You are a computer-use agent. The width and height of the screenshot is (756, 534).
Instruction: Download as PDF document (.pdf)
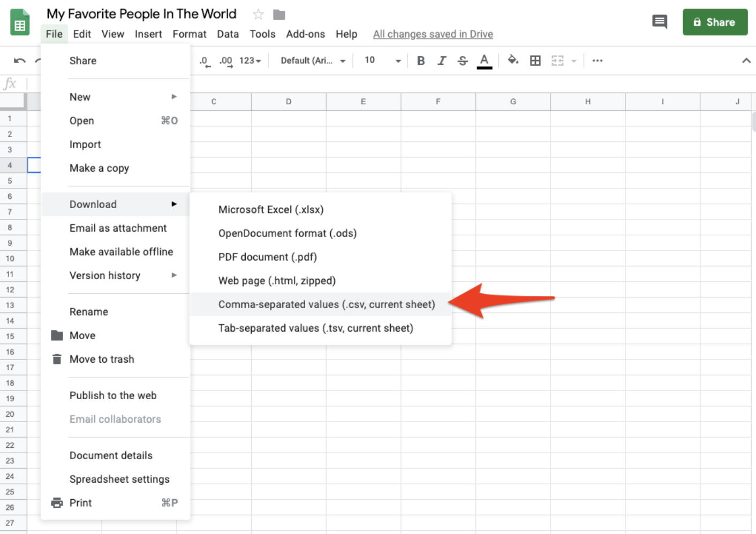pyautogui.click(x=321, y=257)
